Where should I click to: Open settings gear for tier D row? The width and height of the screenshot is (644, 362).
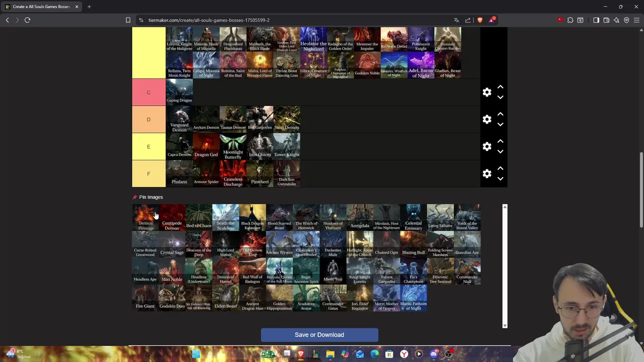click(x=487, y=120)
